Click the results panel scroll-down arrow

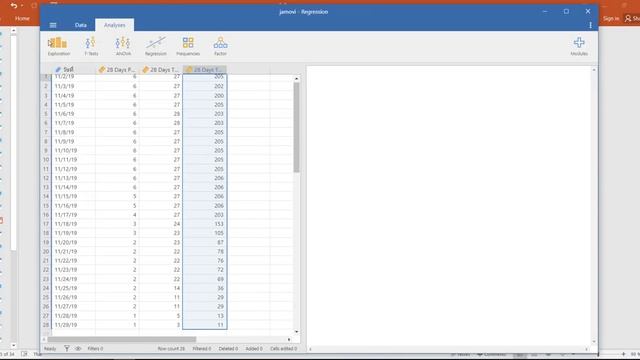click(594, 342)
